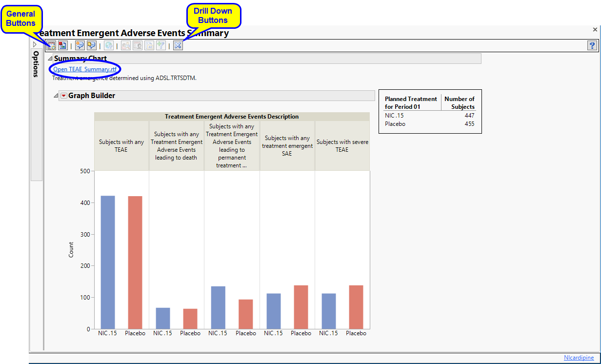Open help with the question mark icon
Viewport: 601px width, 364px height.
click(592, 45)
